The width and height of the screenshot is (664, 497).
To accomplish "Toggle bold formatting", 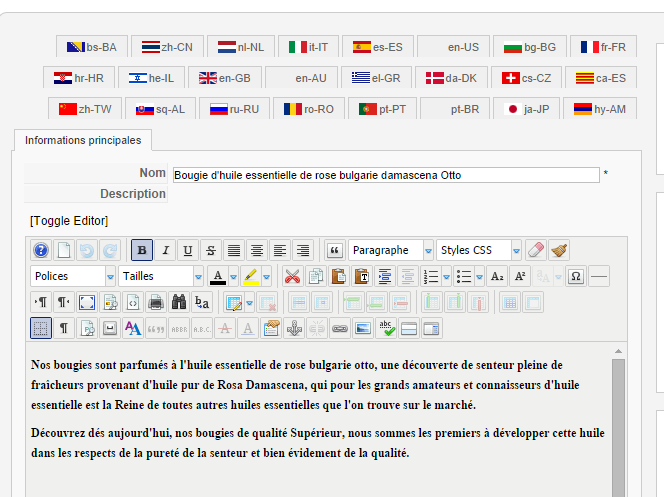I will click(142, 250).
